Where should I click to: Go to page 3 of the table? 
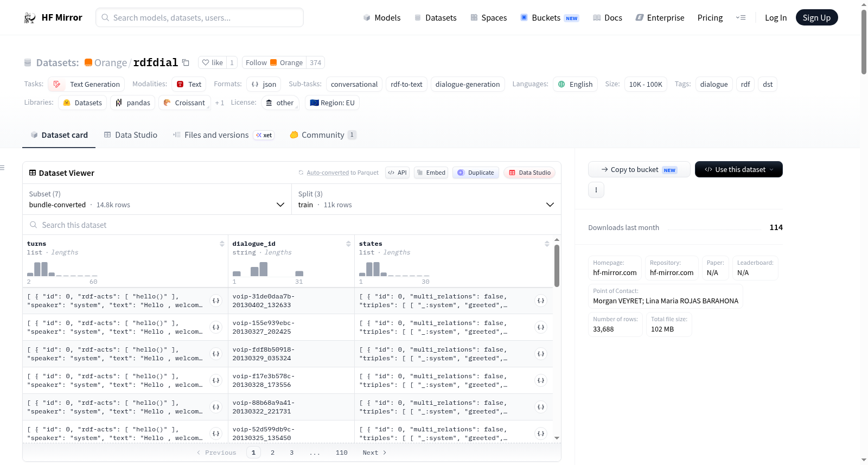click(292, 453)
